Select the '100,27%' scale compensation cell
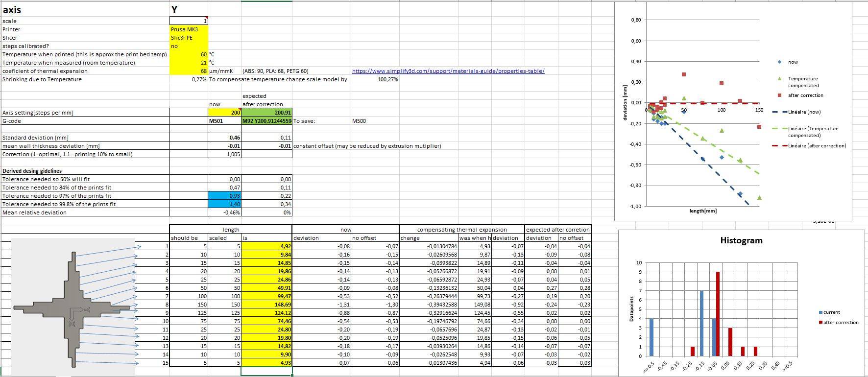This screenshot has height=377, width=868. 375,79
